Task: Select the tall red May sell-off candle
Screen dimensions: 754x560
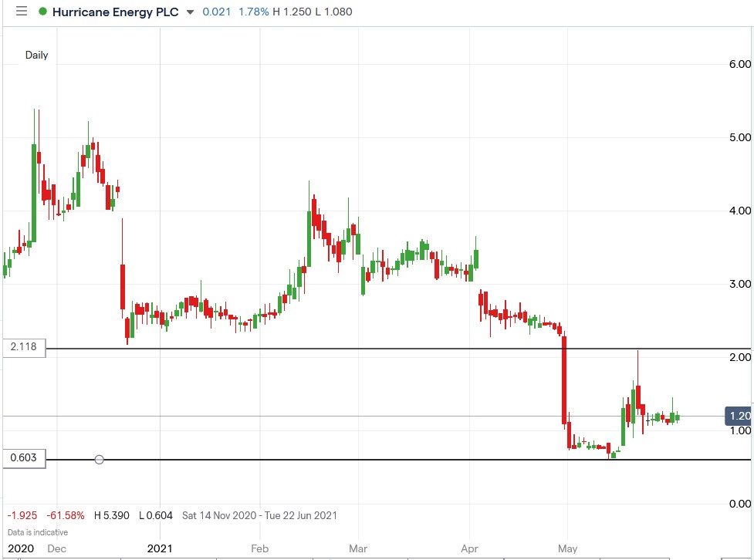Action: pos(563,378)
